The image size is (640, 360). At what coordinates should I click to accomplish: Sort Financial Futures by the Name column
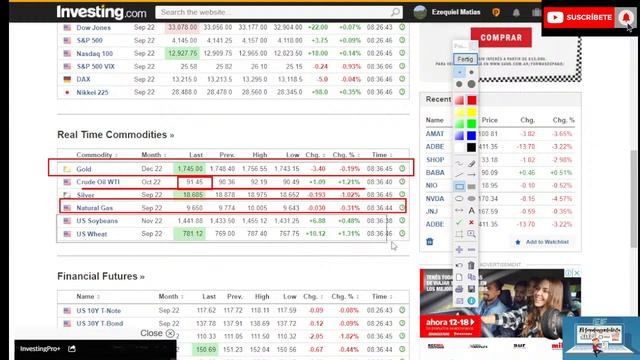(88, 297)
